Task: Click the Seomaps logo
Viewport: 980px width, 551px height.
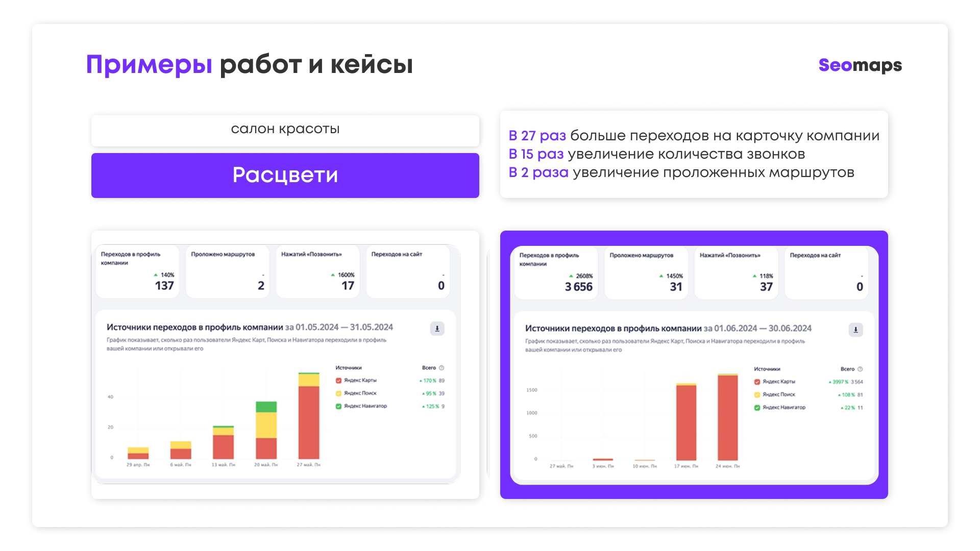Action: pos(860,65)
